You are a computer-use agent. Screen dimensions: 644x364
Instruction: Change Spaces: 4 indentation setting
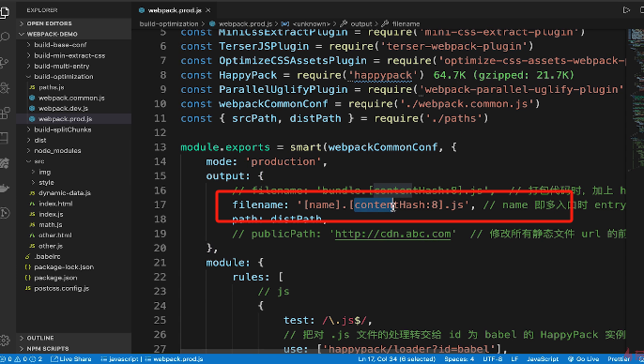[x=459, y=359]
